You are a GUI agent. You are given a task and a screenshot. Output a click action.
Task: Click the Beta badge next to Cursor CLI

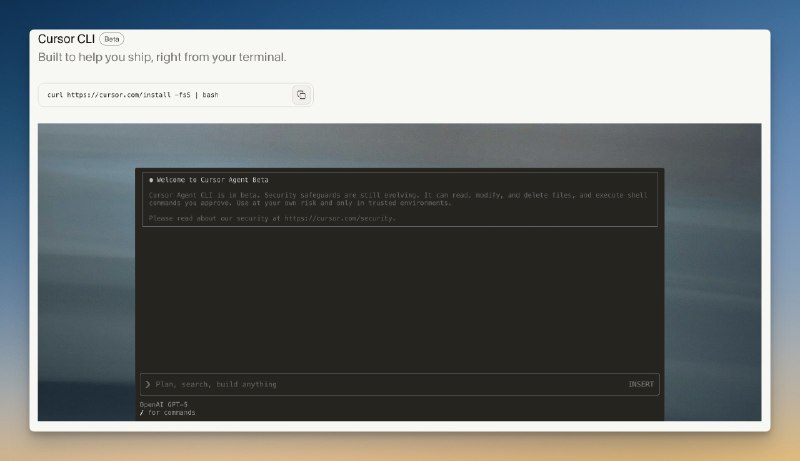[x=112, y=39]
